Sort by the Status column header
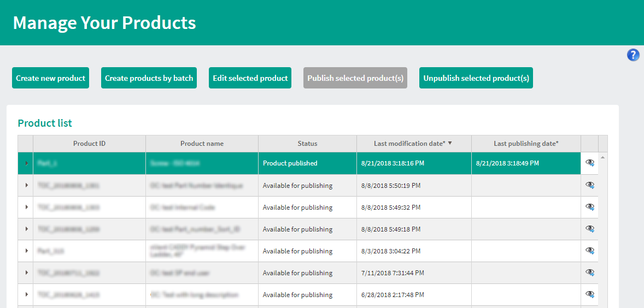This screenshot has height=308, width=644. 307,144
